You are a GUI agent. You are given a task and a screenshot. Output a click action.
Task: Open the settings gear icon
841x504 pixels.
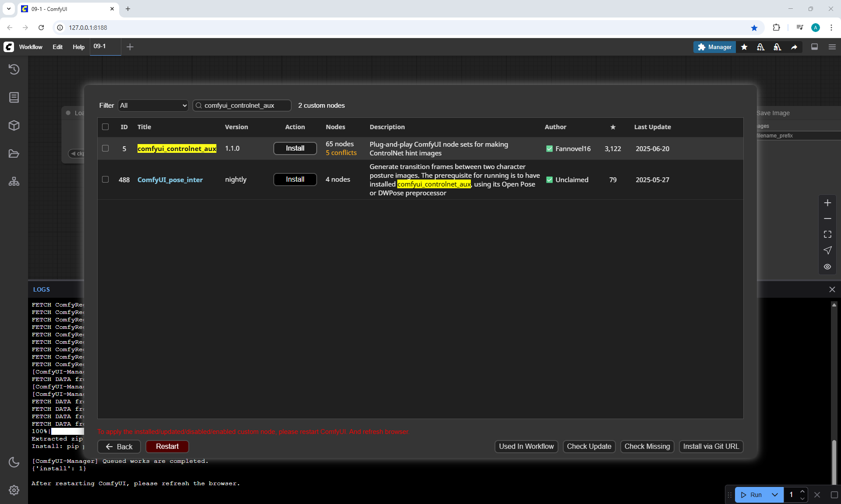14,490
